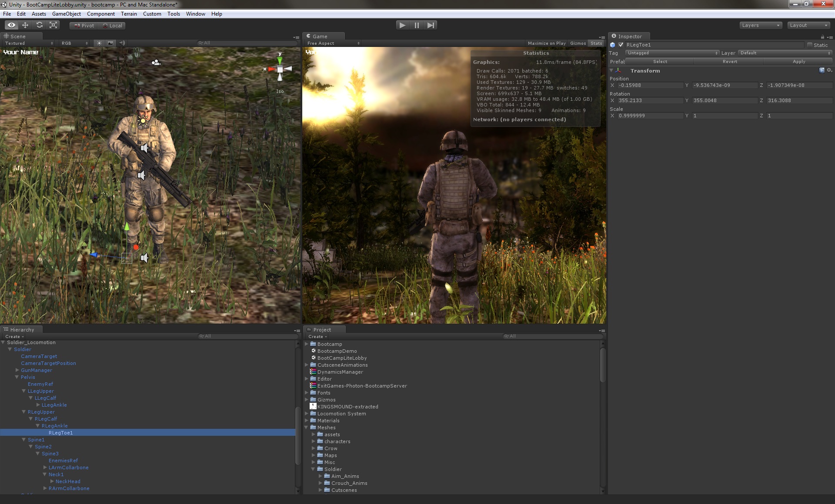Open the Transform component settings gear
The image size is (835, 504).
(830, 70)
